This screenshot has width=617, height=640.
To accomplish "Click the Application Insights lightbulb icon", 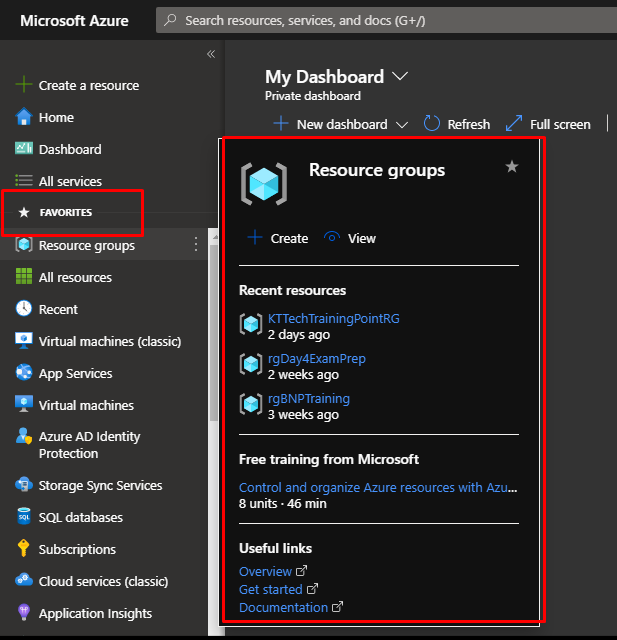I will point(24,613).
